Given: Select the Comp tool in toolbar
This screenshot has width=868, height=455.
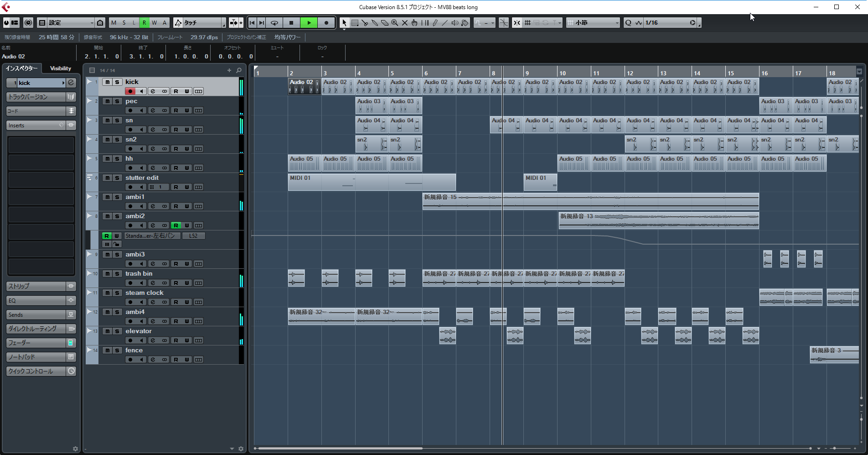Looking at the screenshot, I should (x=425, y=23).
